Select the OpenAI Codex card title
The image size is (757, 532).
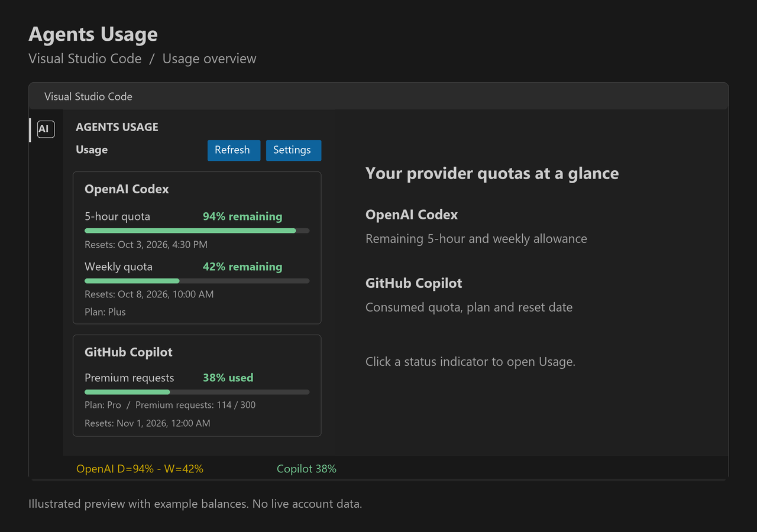point(127,189)
